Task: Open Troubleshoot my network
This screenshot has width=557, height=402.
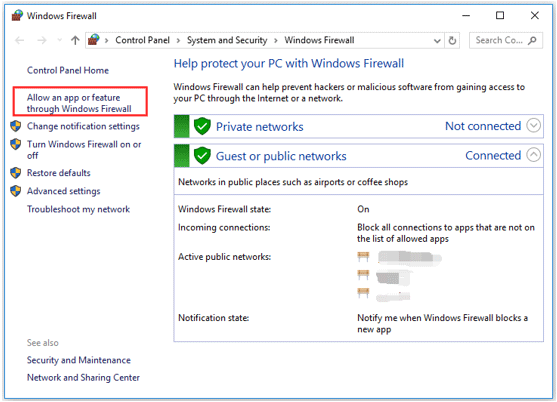Action: [x=79, y=209]
